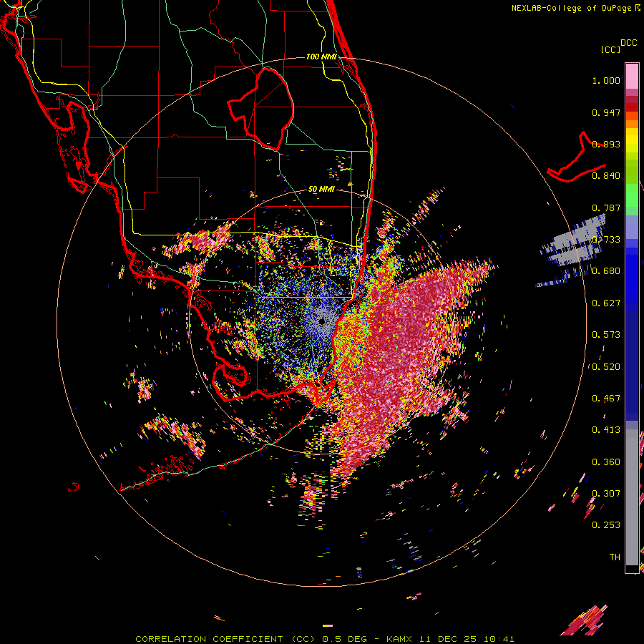Click the 0.307 scale value

pos(606,493)
